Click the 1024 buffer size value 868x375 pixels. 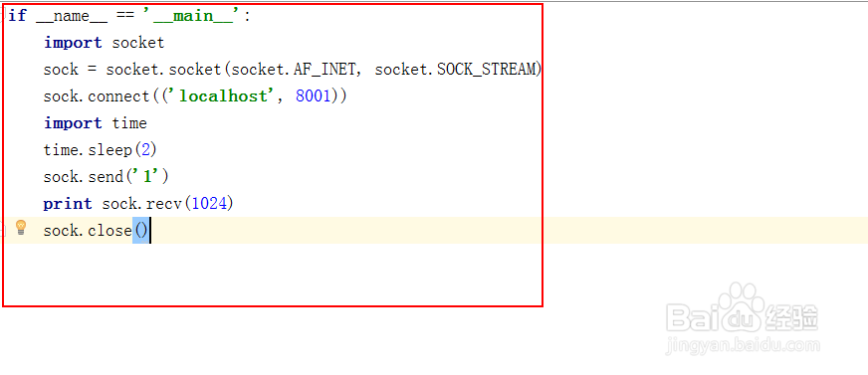coord(210,204)
